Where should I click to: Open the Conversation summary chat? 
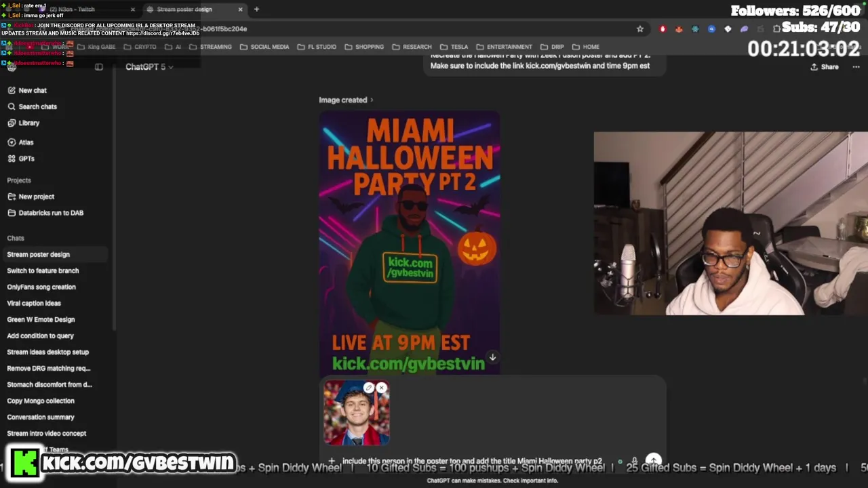(41, 418)
